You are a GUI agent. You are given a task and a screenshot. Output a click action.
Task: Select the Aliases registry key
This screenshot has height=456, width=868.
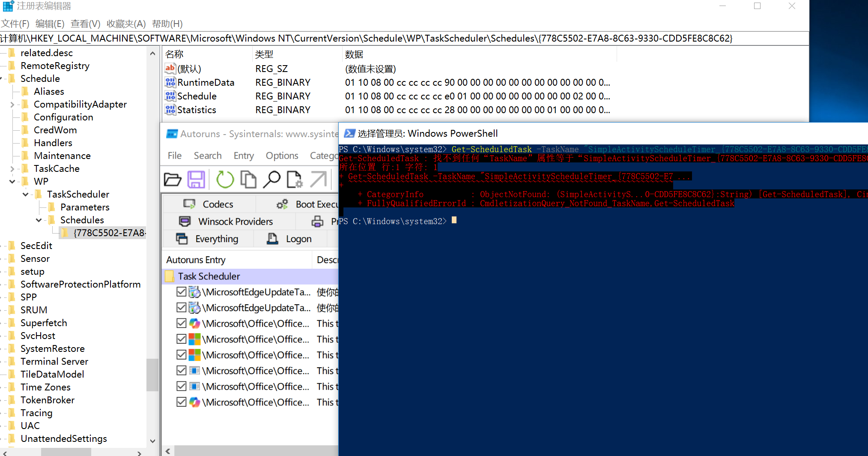click(49, 92)
